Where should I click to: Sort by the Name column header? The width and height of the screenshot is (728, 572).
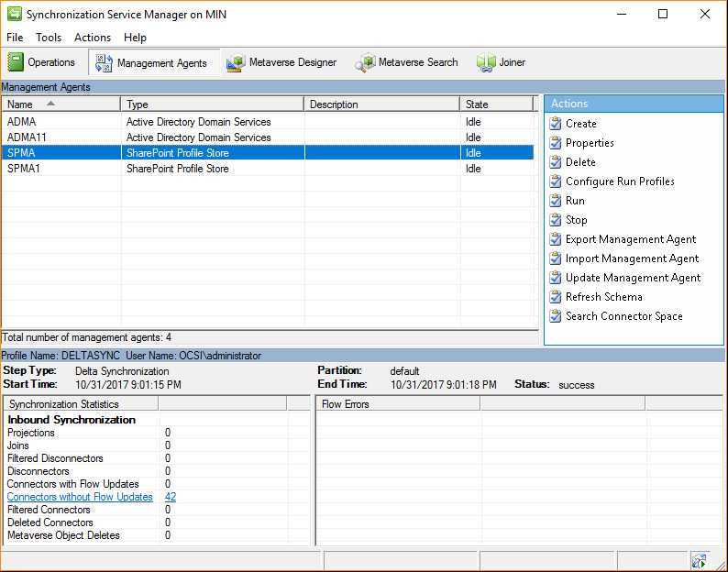(x=61, y=104)
